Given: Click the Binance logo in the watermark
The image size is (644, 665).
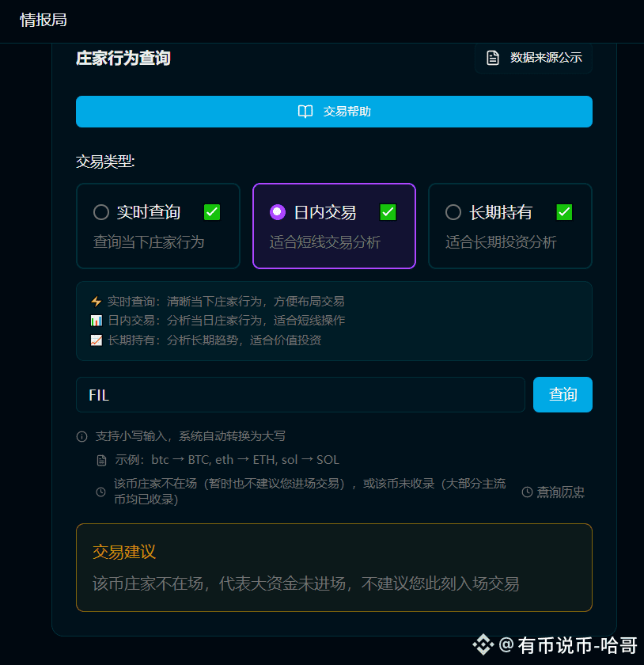Looking at the screenshot, I should 483,645.
